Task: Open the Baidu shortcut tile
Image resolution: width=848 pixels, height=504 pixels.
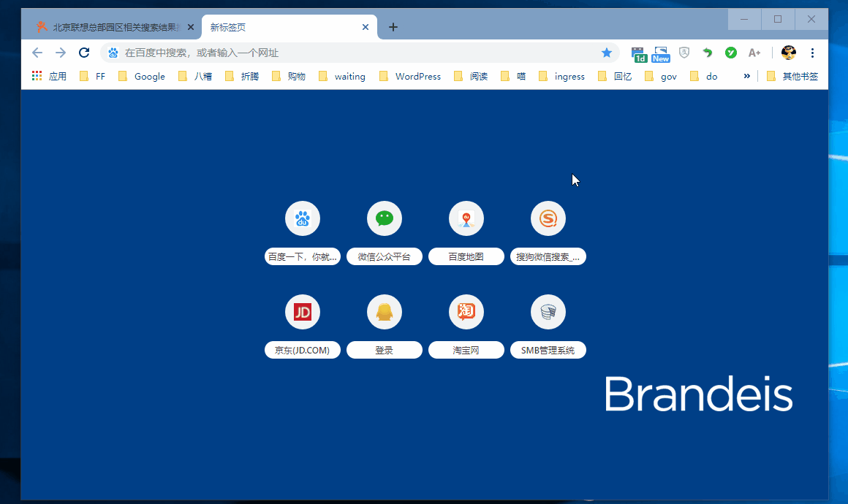Action: click(302, 218)
